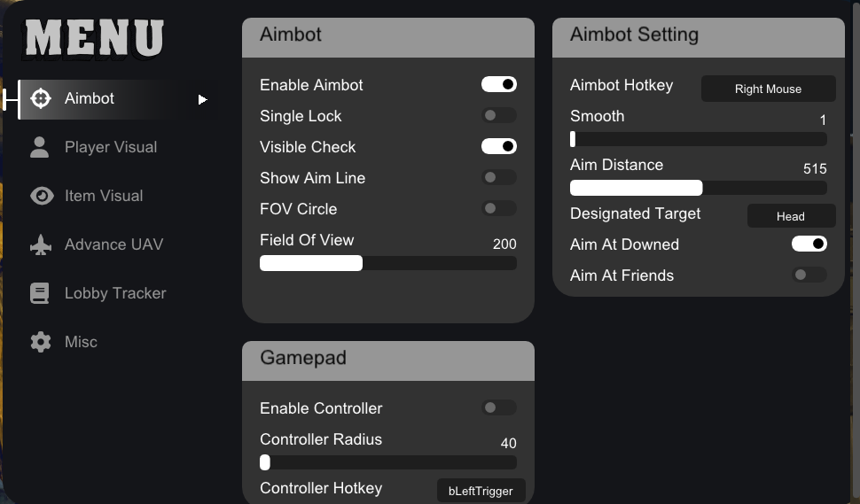This screenshot has width=860, height=504.
Task: Click the MENU logo
Action: 94,38
